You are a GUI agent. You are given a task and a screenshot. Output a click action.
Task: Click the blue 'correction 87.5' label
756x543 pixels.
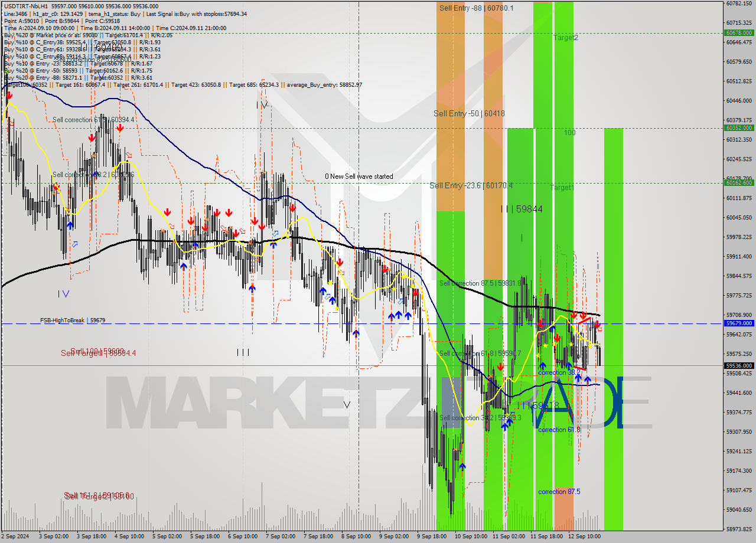(x=559, y=492)
